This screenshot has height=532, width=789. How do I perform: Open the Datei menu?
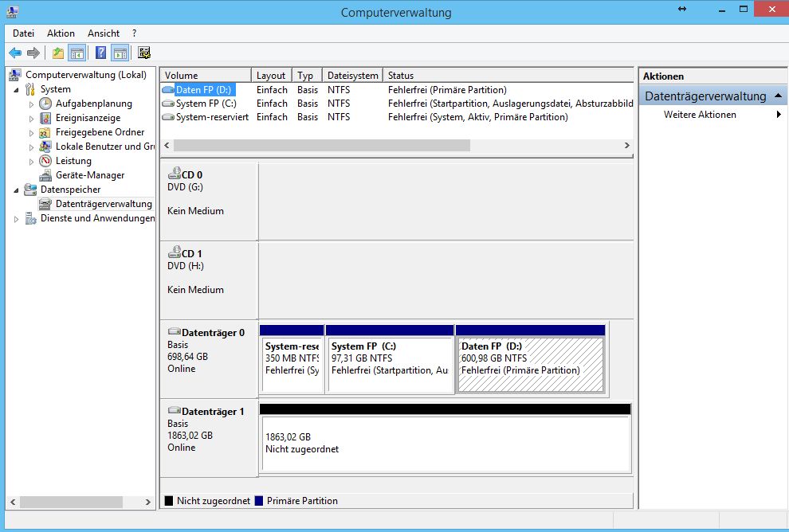[x=23, y=33]
